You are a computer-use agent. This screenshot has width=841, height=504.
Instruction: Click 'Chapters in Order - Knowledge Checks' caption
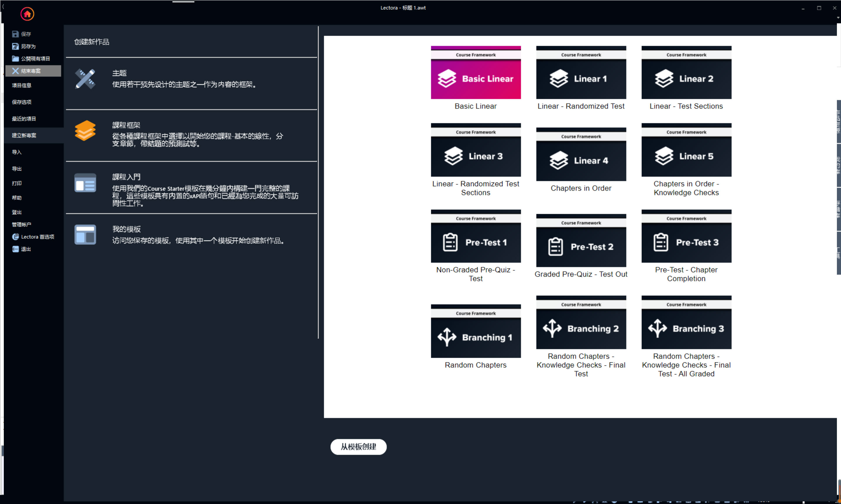coord(686,188)
